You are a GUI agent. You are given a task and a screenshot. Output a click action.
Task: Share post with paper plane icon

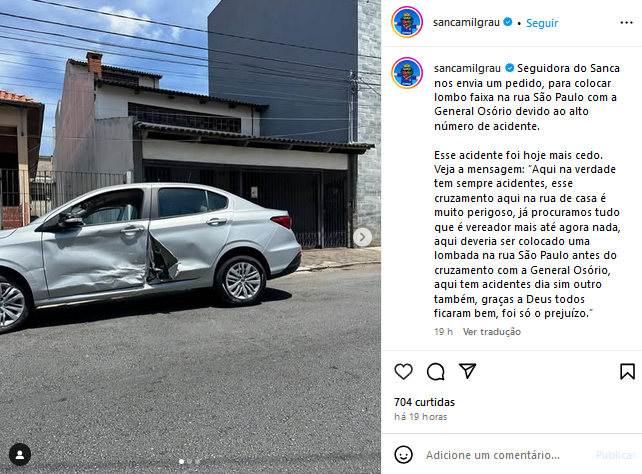[x=467, y=371]
